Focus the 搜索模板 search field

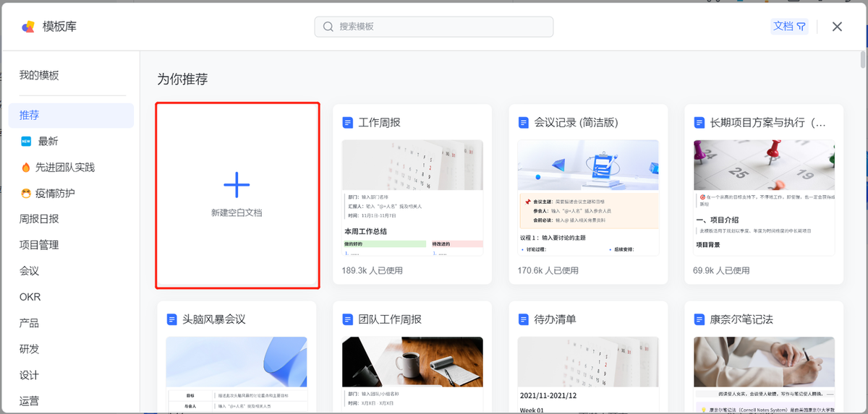[x=434, y=27]
